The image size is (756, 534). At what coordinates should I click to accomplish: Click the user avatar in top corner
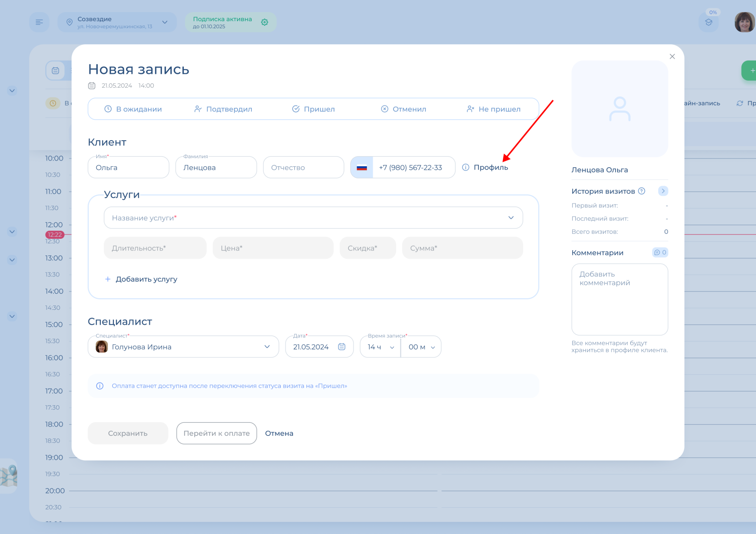(744, 22)
